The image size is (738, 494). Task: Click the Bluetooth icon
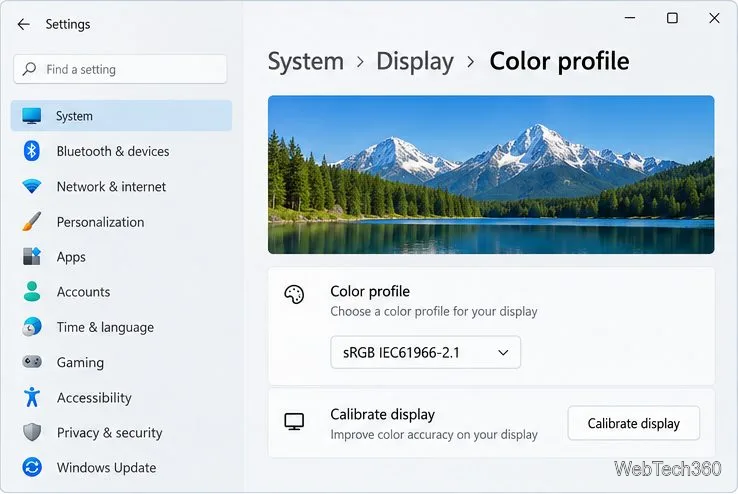[x=32, y=151]
